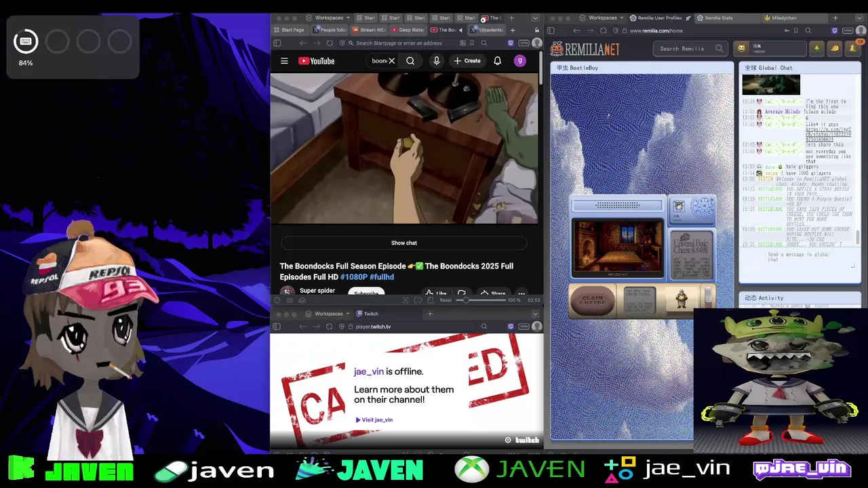Click the #1080P hashtag link

point(353,277)
